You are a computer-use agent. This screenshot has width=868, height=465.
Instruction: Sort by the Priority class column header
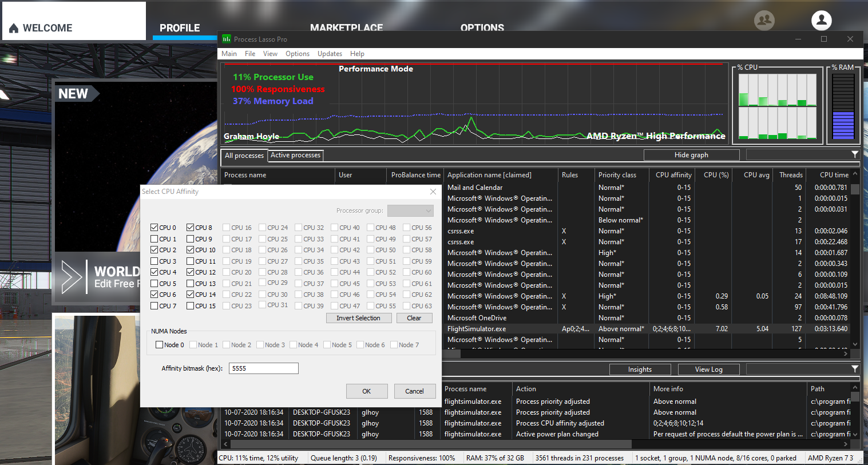click(x=621, y=175)
